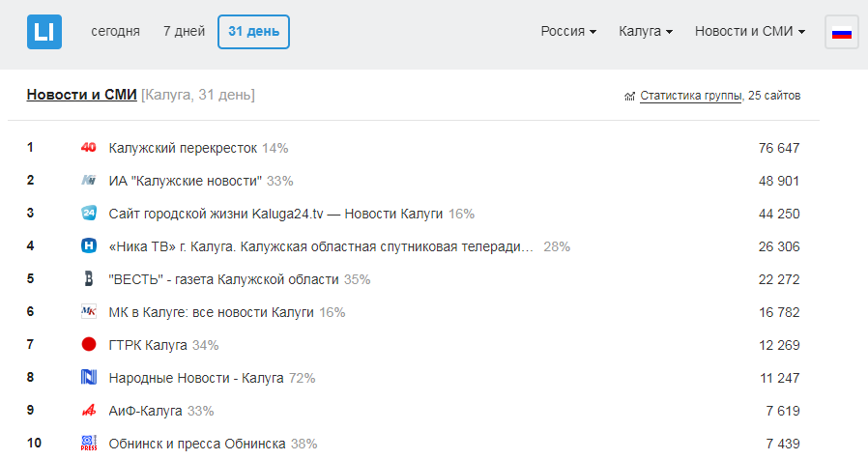
Task: Open the Обнинск и пресса Обнинска link
Action: coord(197,444)
